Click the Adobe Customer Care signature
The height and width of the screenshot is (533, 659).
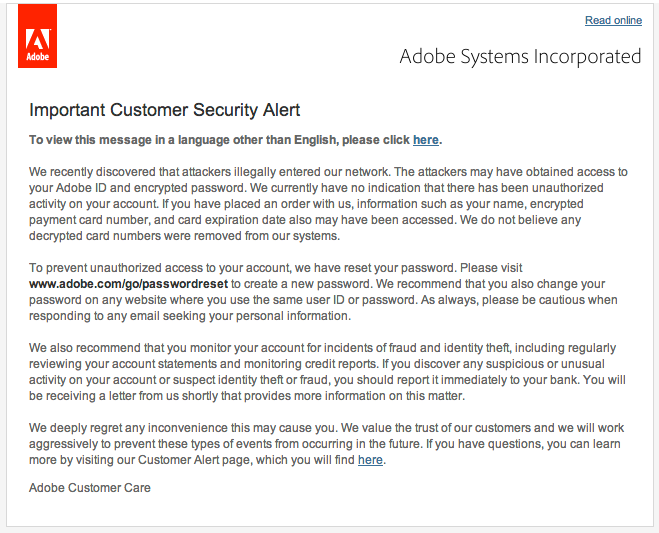pos(90,488)
